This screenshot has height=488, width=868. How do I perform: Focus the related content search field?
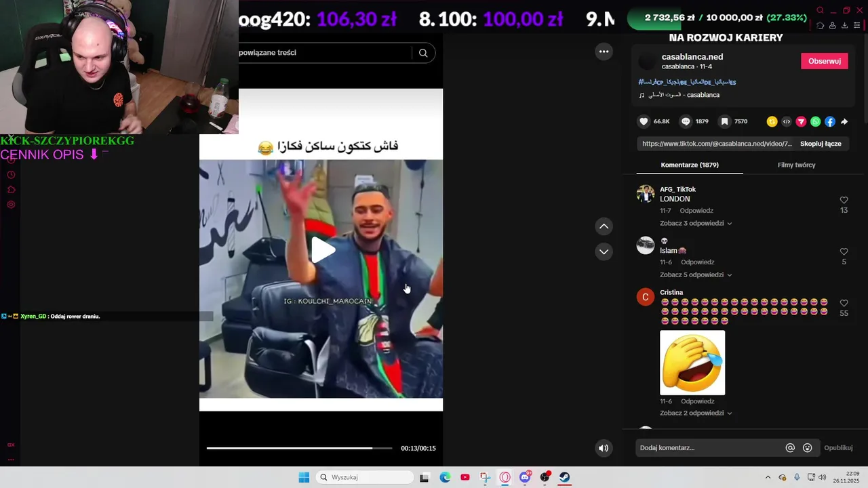[x=324, y=53]
